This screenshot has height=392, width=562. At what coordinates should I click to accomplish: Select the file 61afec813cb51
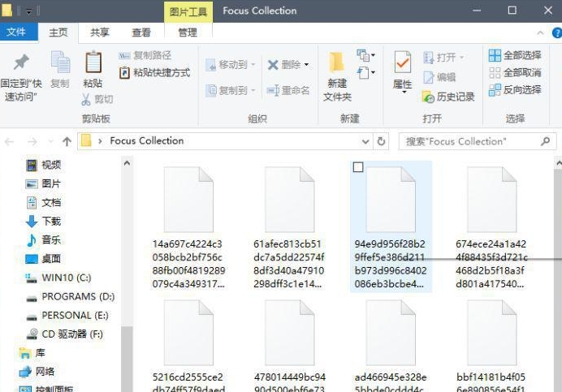point(289,227)
